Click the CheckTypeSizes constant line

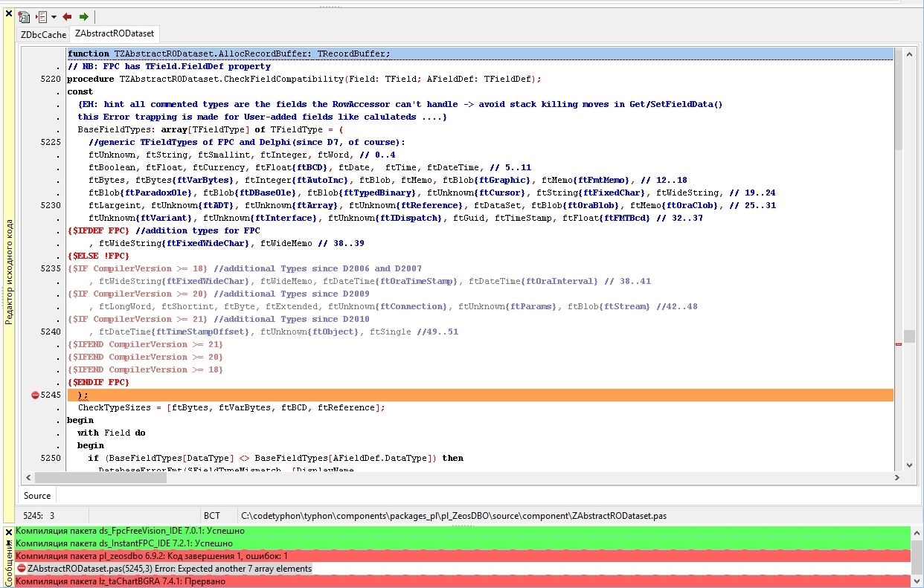[231, 407]
